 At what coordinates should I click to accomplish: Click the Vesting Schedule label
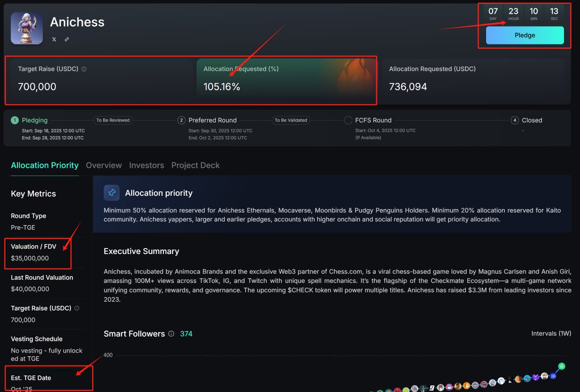pos(37,339)
